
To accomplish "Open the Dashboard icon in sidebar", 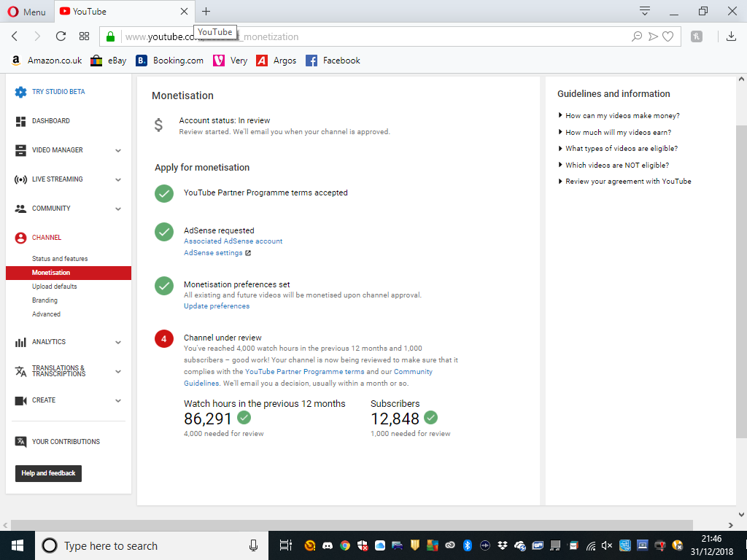I will (x=20, y=122).
